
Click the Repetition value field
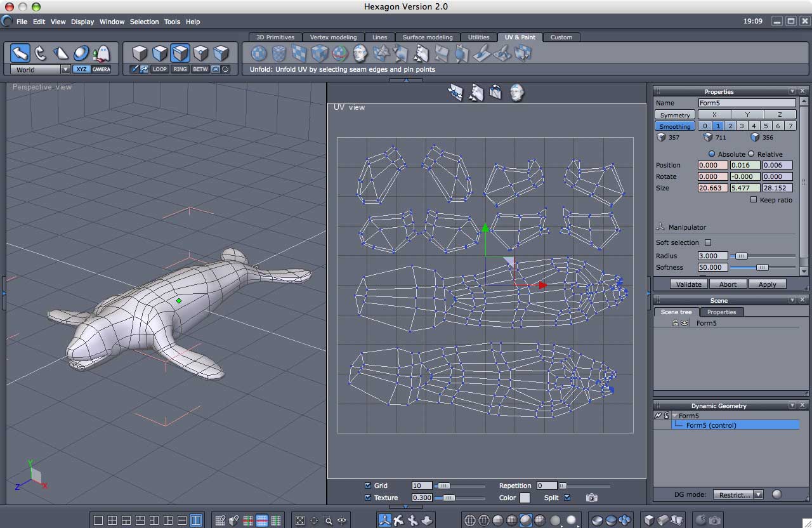coord(546,485)
